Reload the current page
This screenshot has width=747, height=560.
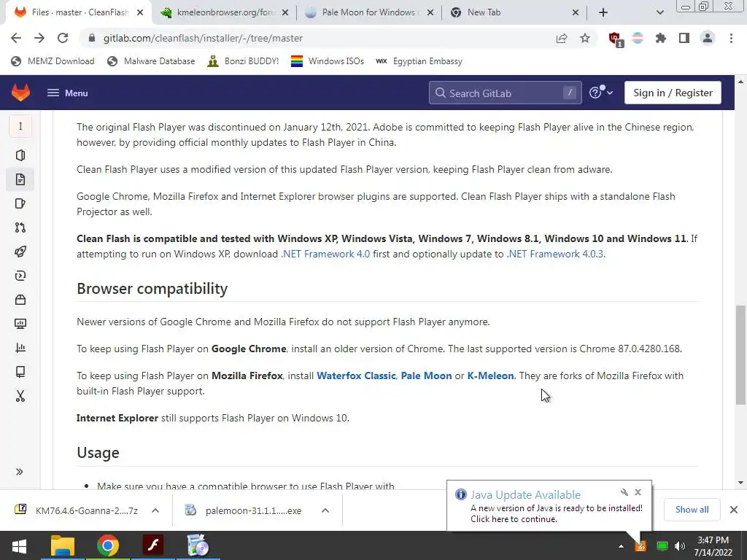(63, 38)
